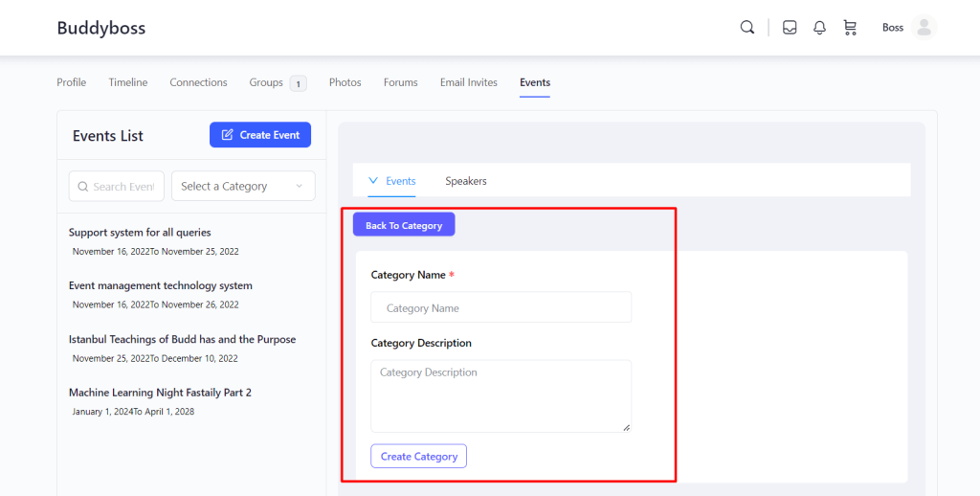The width and height of the screenshot is (980, 496).
Task: Switch to the Speakers tab
Action: (466, 181)
